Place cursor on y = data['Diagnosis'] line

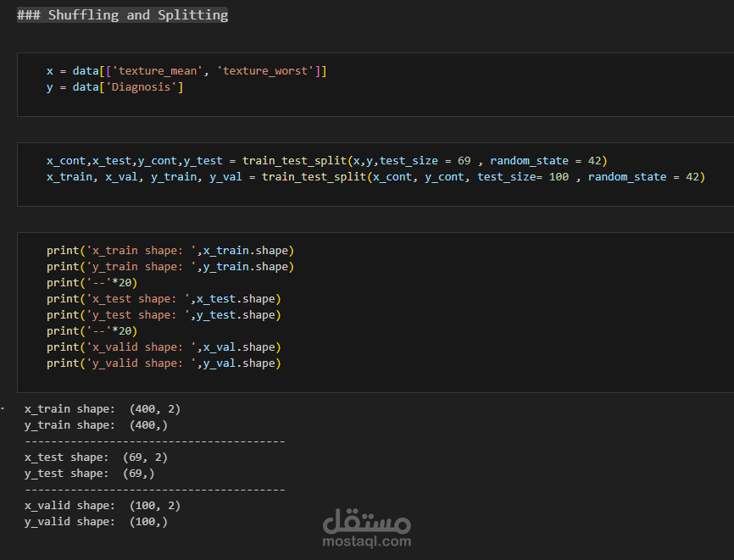[x=115, y=87]
